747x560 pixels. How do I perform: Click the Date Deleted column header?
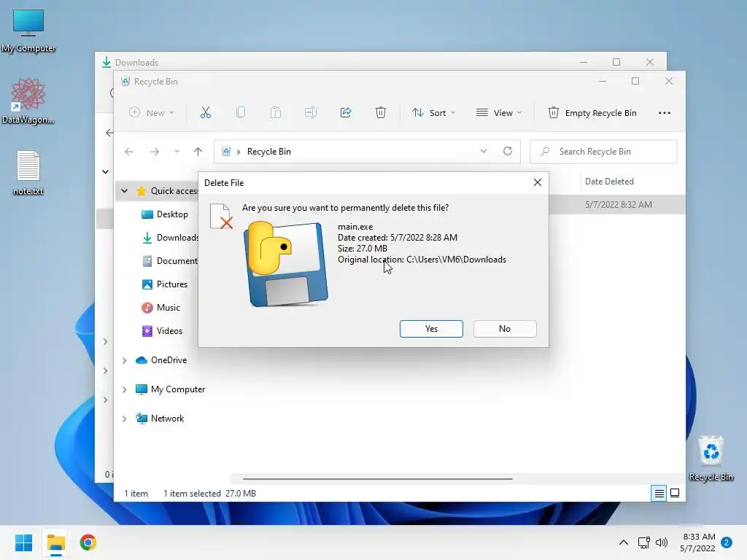pyautogui.click(x=609, y=182)
